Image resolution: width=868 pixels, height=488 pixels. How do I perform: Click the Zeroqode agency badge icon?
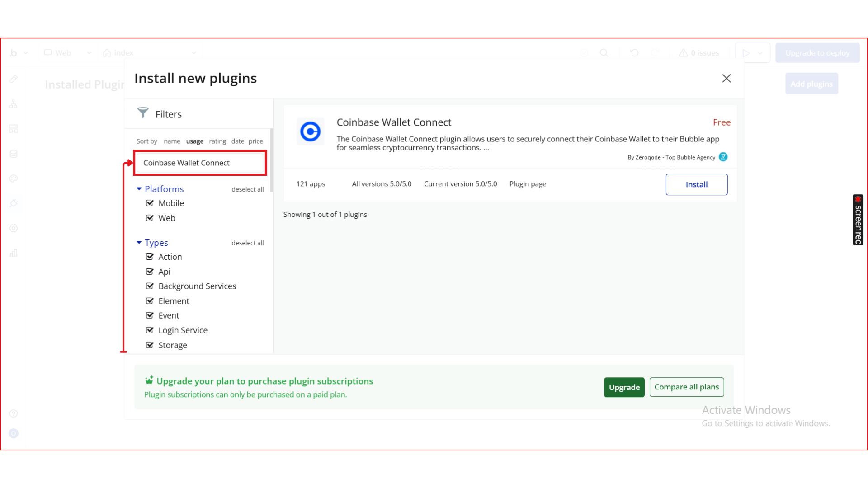[x=723, y=157]
